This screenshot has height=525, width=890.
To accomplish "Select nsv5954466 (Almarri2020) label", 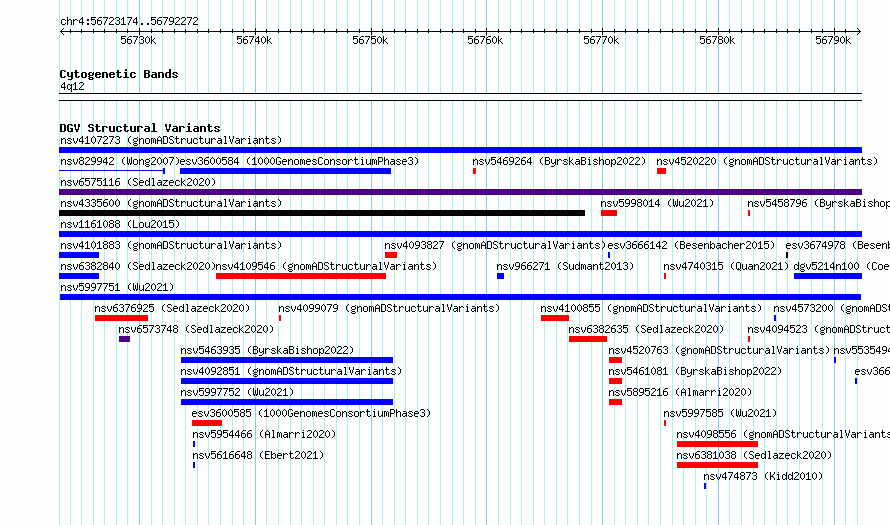I will pos(264,434).
